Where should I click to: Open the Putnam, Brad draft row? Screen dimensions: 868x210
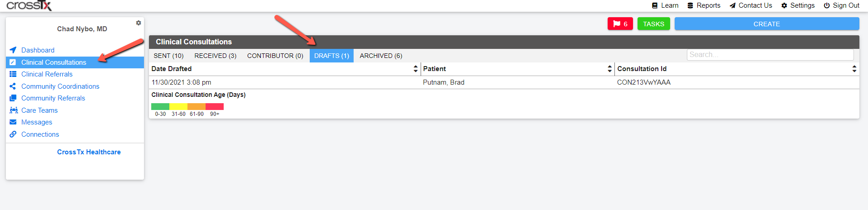coord(504,82)
